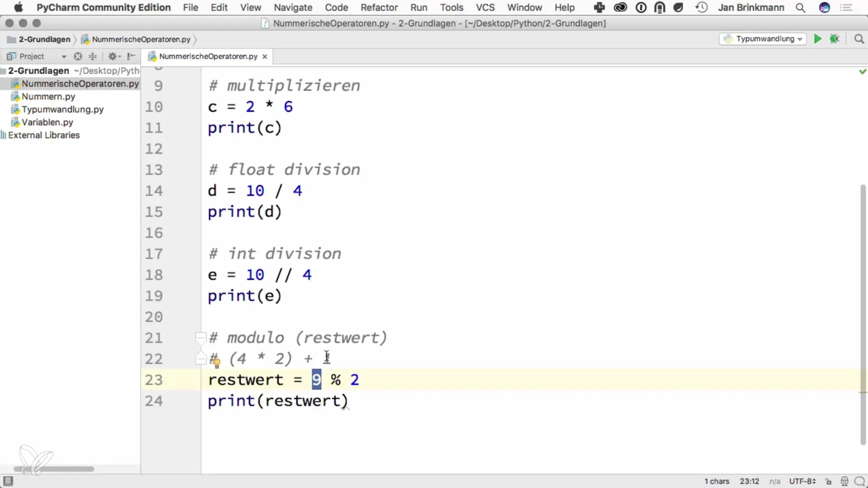
Task: Open the Code menu
Action: [336, 7]
